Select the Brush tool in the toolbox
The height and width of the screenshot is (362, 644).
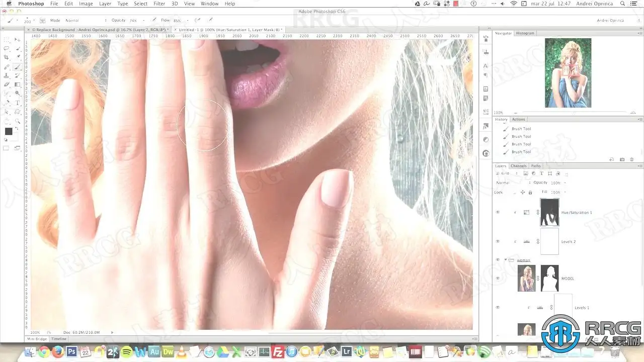pyautogui.click(x=18, y=67)
